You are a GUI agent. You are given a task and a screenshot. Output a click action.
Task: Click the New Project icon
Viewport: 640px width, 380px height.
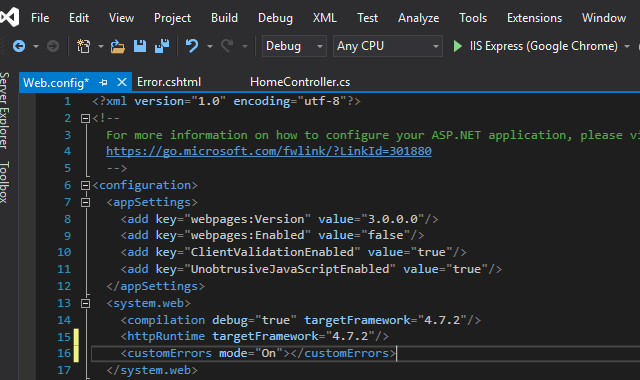point(84,46)
